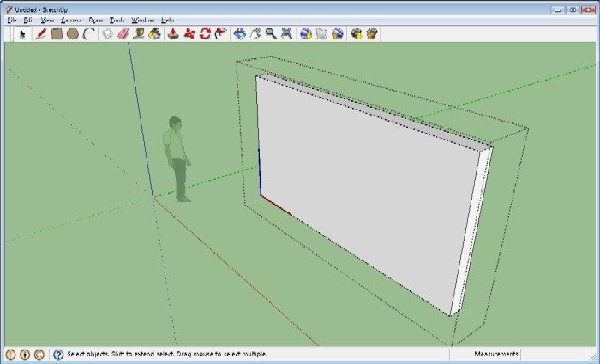Pick the Zoom magnifier tool
This screenshot has height=364, width=600.
271,34
